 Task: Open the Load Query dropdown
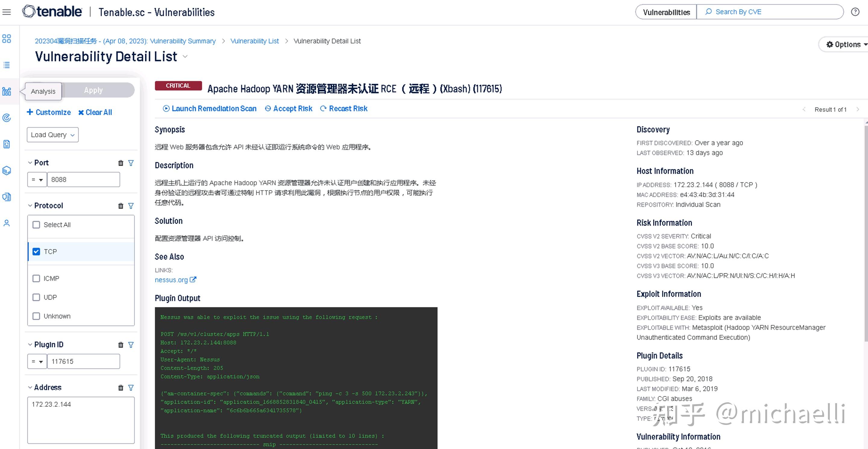[x=52, y=134]
